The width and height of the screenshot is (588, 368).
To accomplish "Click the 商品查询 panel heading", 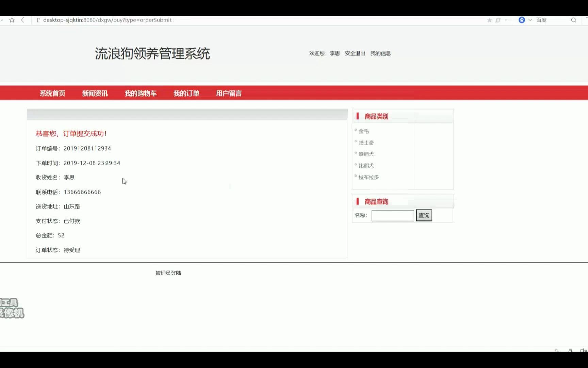I will 376,202.
